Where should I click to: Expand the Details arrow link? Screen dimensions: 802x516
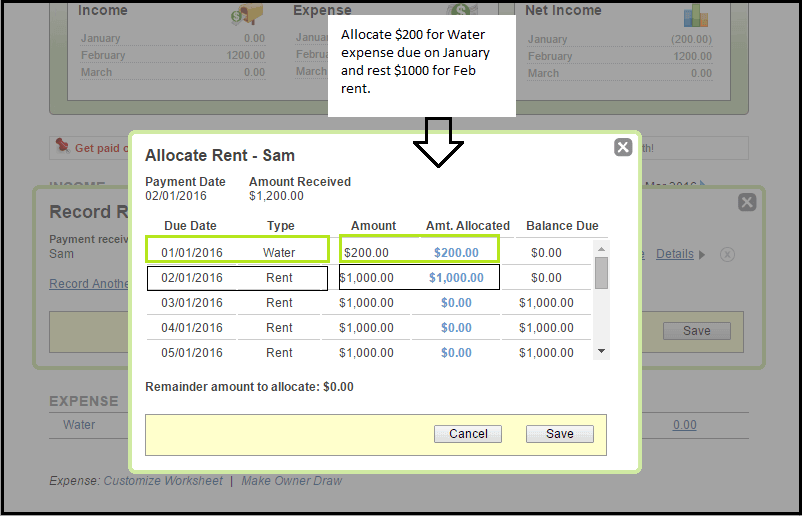pyautogui.click(x=680, y=254)
